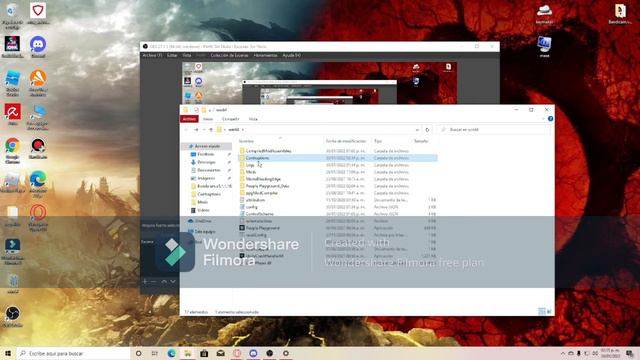Select the Mods folder row
This screenshot has height=360, width=640.
point(338,172)
